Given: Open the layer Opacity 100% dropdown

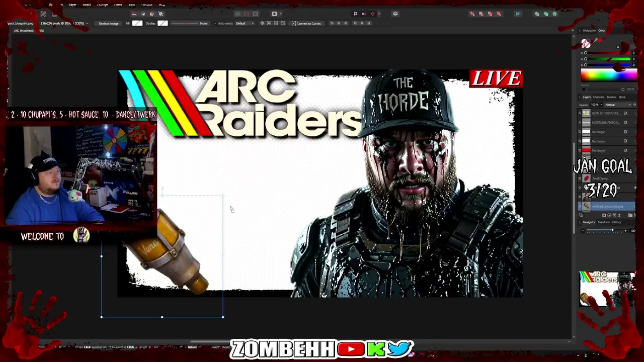Looking at the screenshot, I should point(596,105).
